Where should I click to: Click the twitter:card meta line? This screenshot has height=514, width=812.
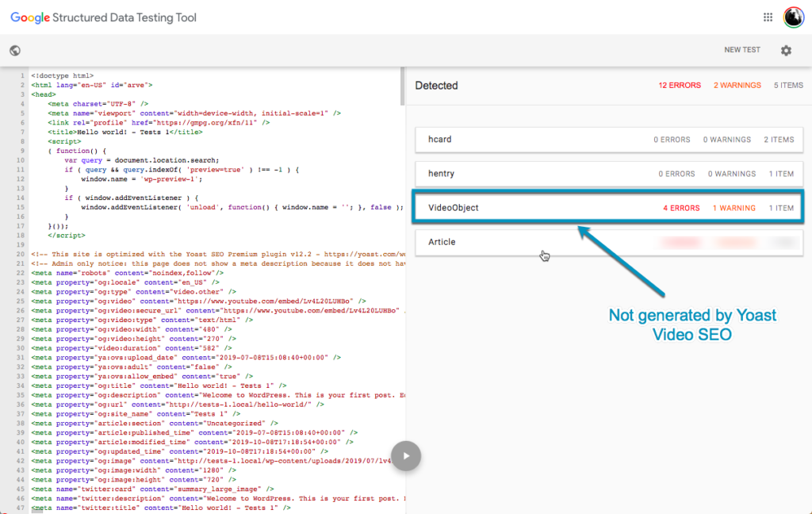tap(152, 489)
